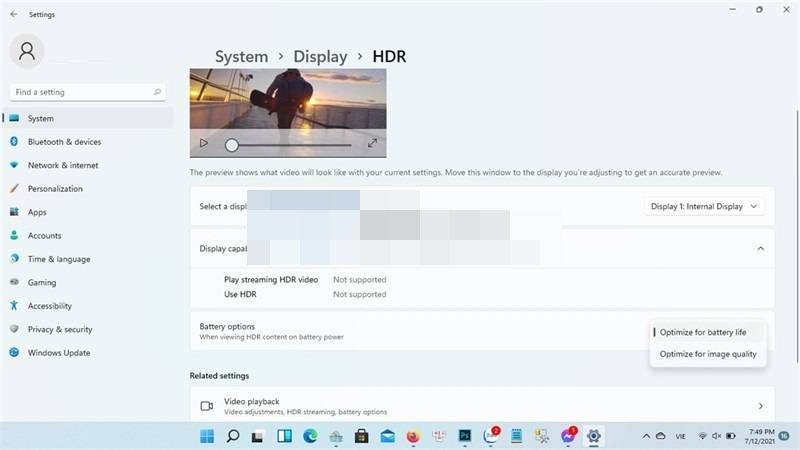Viewport: 800px width, 450px height.
Task: Select System in the sidebar
Action: coord(88,118)
